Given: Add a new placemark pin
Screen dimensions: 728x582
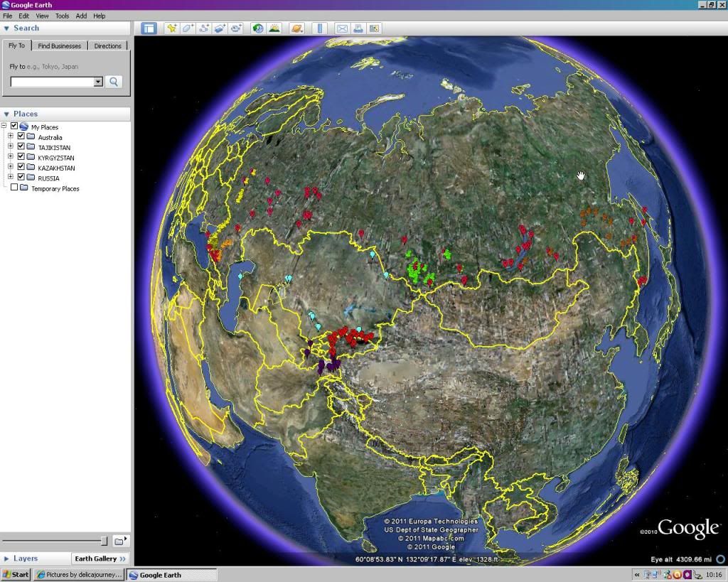Looking at the screenshot, I should coord(172,28).
